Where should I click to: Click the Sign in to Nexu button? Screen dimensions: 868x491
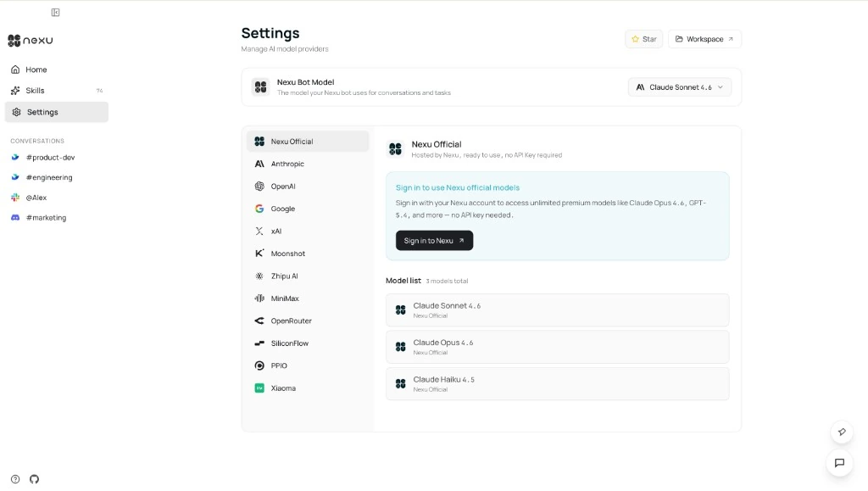pos(434,240)
